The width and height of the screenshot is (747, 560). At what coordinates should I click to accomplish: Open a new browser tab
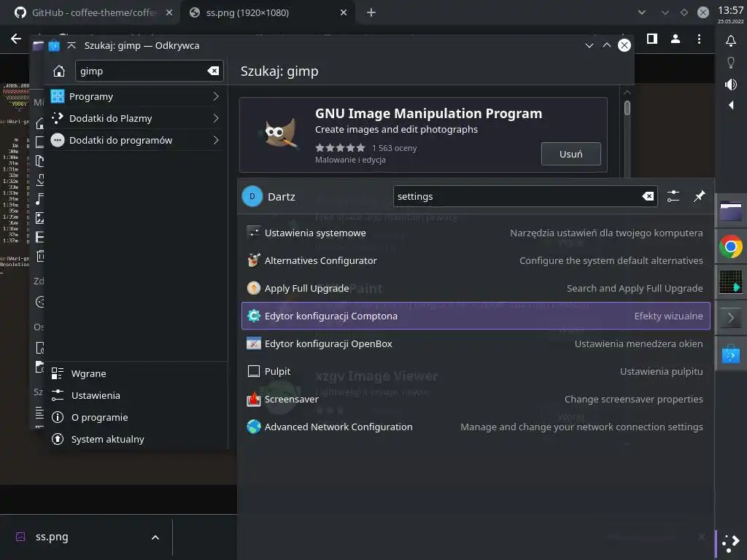coord(371,12)
